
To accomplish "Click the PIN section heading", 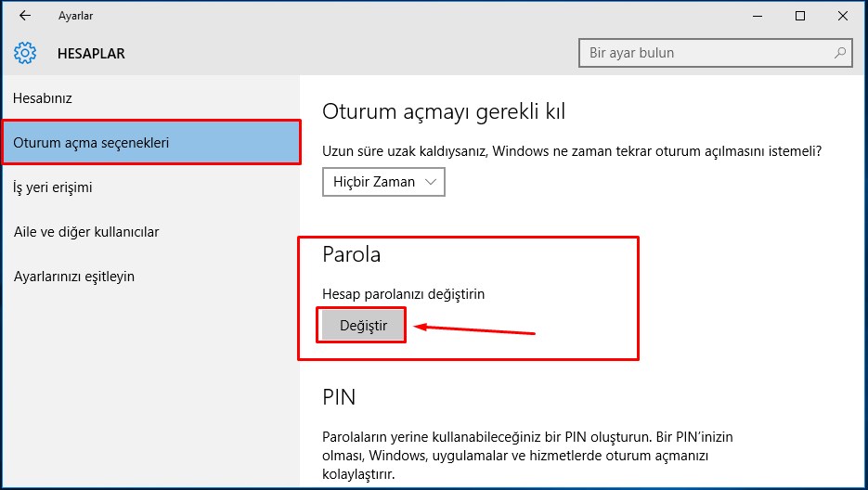I will point(339,398).
